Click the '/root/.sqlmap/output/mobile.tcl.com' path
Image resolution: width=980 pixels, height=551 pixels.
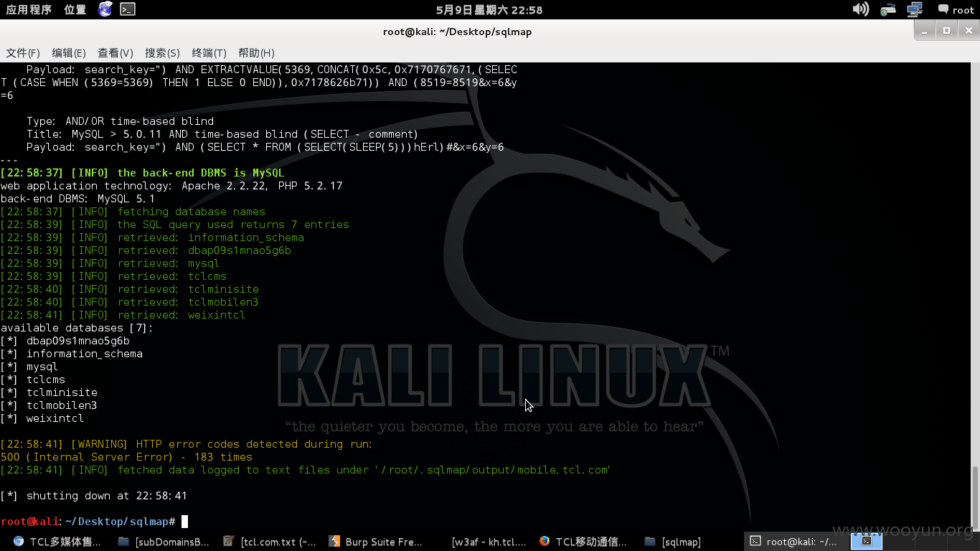(x=493, y=470)
